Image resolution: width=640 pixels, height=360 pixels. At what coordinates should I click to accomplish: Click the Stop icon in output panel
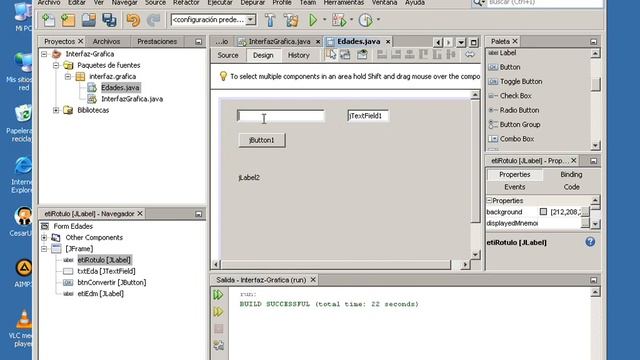(218, 329)
